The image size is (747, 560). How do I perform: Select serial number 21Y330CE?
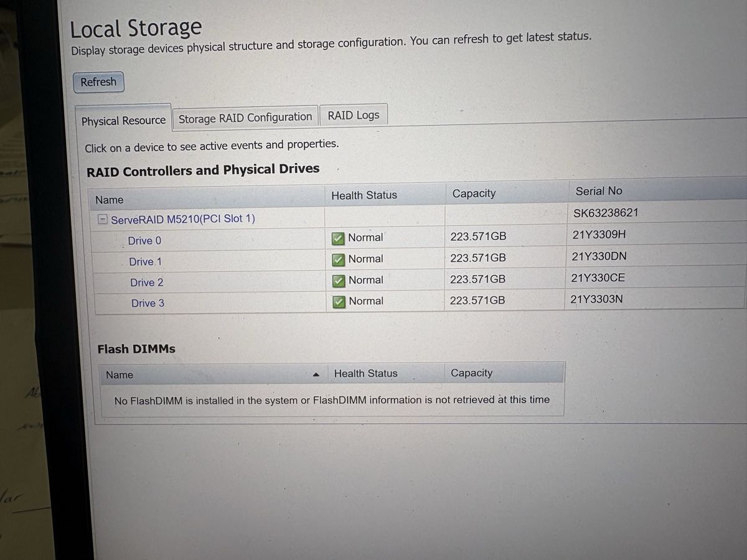point(598,278)
